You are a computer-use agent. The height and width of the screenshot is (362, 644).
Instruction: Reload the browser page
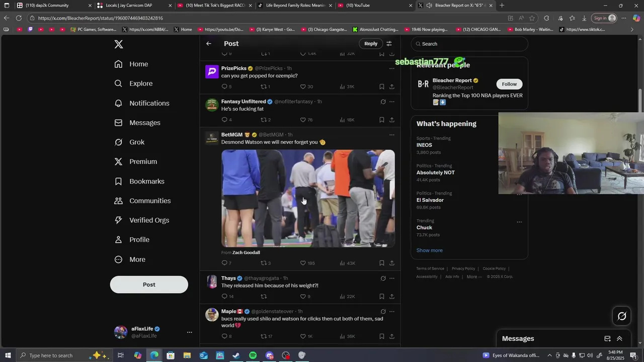click(x=19, y=18)
